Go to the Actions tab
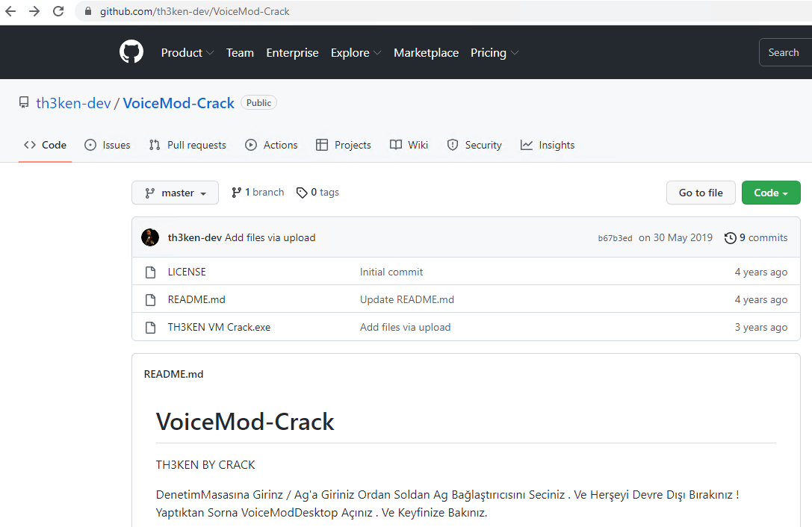This screenshot has width=812, height=527. [271, 145]
